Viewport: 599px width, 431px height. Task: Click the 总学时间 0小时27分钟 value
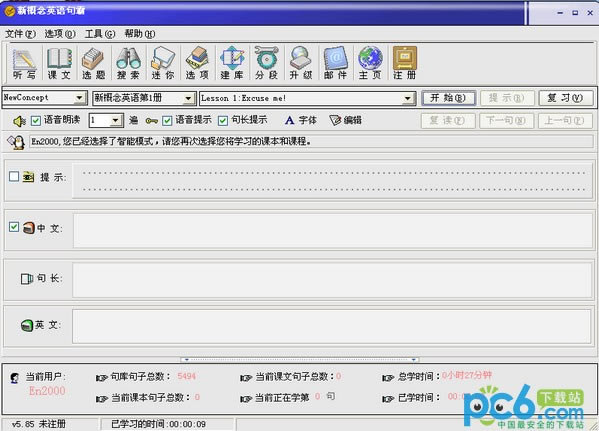[466, 376]
